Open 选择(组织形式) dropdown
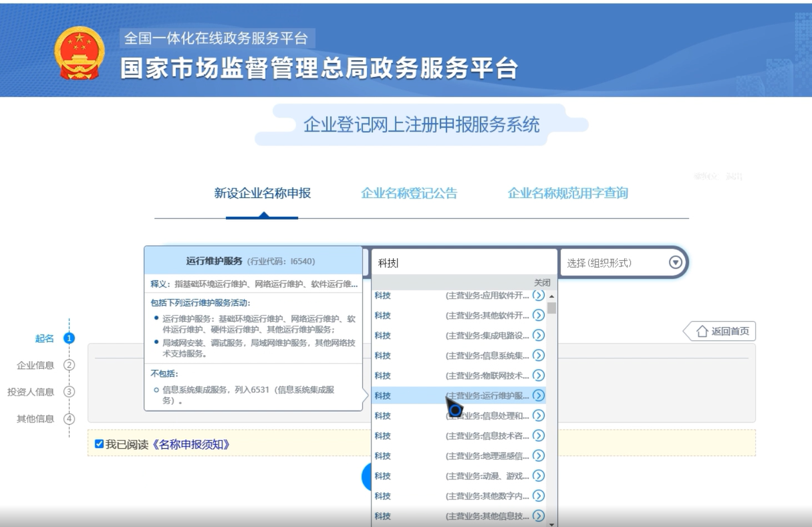The width and height of the screenshot is (812, 527). click(x=674, y=261)
